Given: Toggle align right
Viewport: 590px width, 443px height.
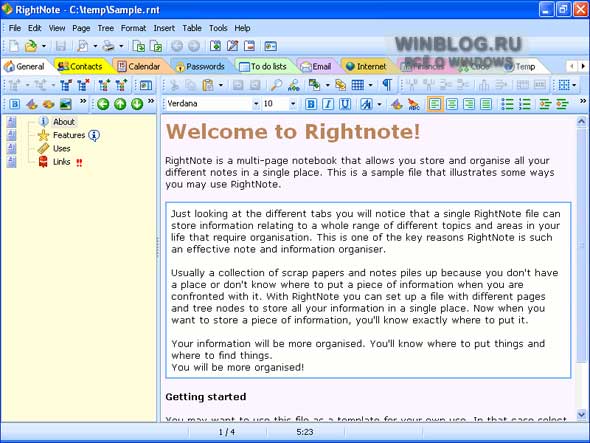Looking at the screenshot, I should pyautogui.click(x=469, y=104).
